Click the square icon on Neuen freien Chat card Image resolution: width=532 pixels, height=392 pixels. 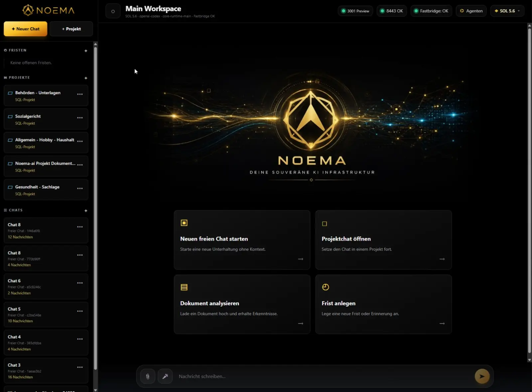184,223
